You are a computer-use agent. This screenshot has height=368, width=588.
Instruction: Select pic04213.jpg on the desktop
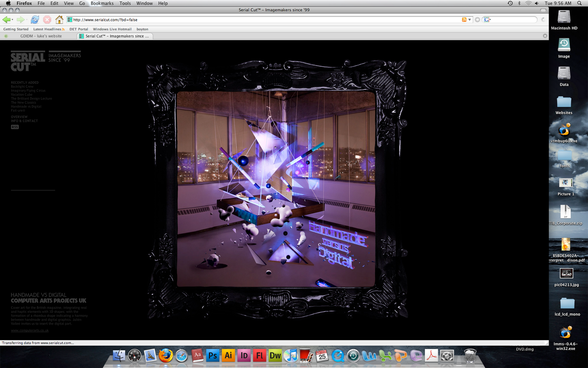click(x=566, y=277)
